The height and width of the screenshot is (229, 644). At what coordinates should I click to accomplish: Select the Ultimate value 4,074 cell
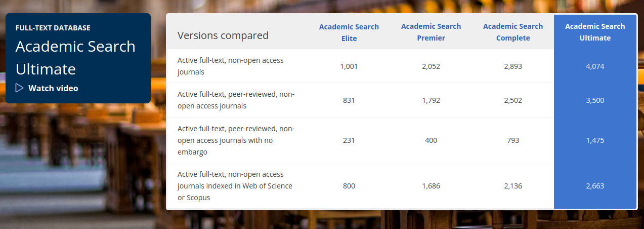click(595, 66)
